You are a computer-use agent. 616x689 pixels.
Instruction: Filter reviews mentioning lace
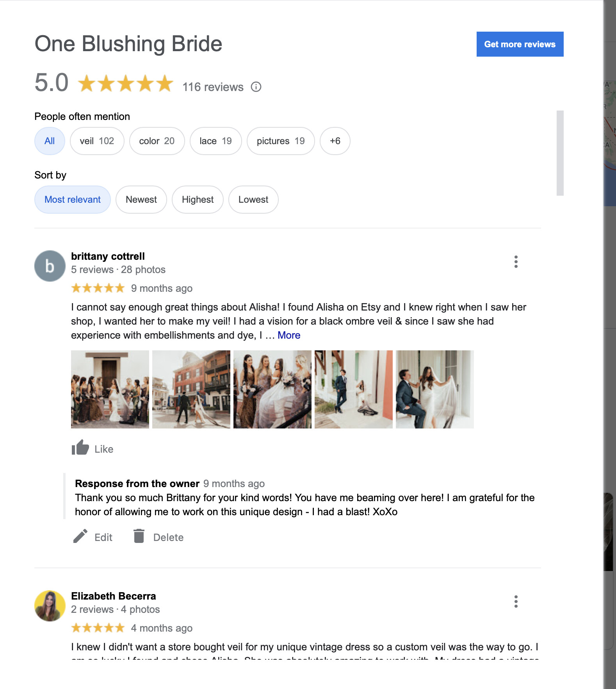click(x=215, y=141)
